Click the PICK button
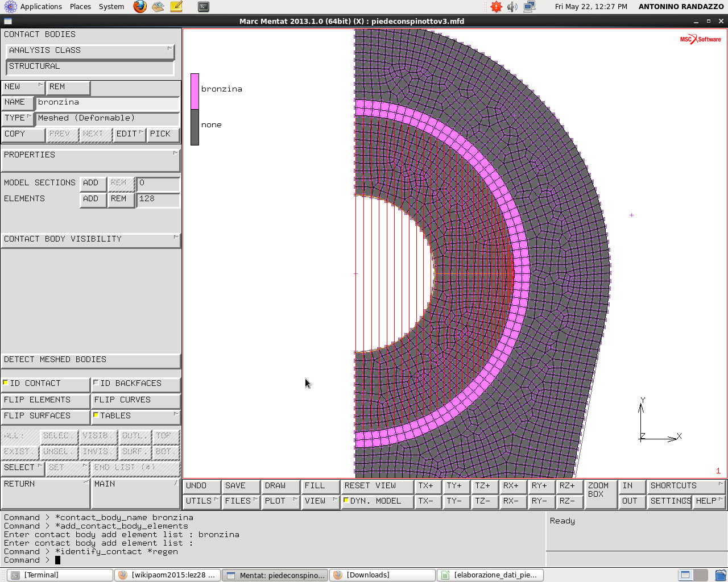Image resolution: width=728 pixels, height=582 pixels. point(163,134)
